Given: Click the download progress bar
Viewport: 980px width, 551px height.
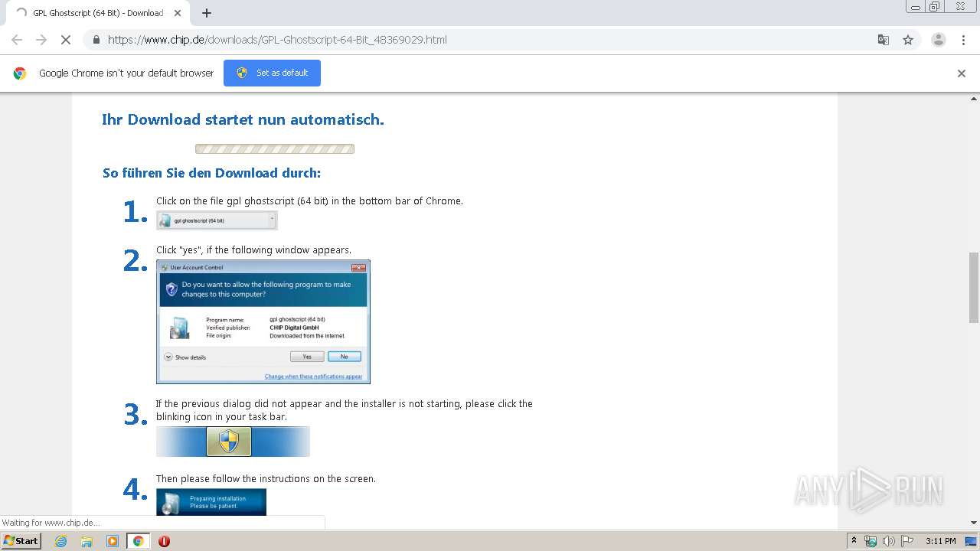Looking at the screenshot, I should click(x=275, y=149).
